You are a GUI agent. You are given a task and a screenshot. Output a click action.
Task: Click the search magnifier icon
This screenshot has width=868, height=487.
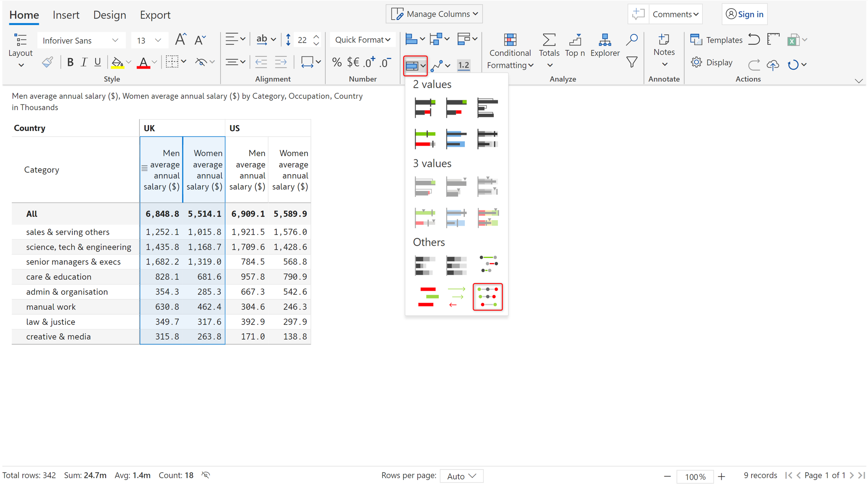tap(632, 40)
